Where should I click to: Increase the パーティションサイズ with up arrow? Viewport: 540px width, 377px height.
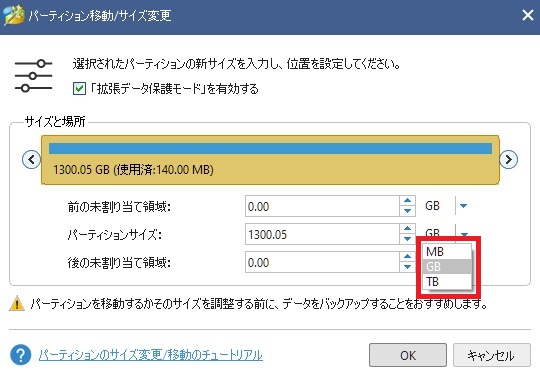[407, 229]
